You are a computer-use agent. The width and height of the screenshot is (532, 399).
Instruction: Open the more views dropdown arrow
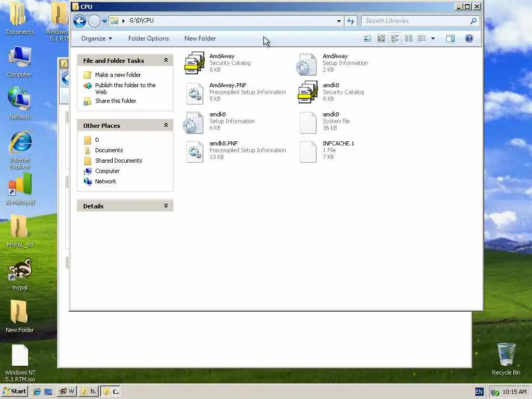pyautogui.click(x=433, y=38)
